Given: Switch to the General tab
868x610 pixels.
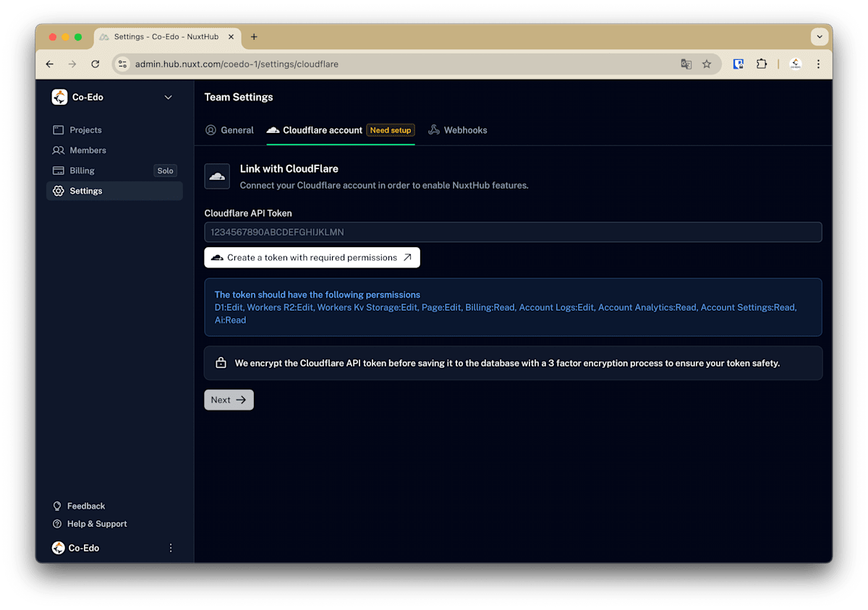Looking at the screenshot, I should (x=229, y=130).
